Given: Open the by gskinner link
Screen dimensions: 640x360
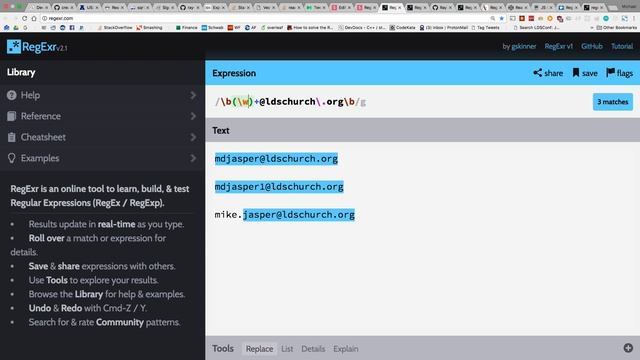Looking at the screenshot, I should [519, 47].
